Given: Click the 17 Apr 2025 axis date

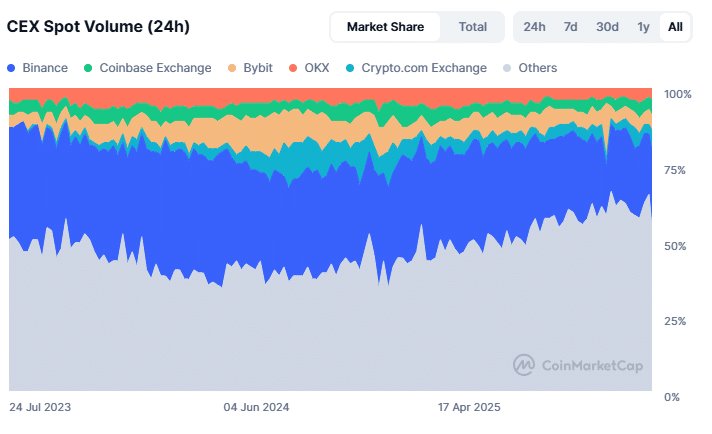Looking at the screenshot, I should click(469, 408).
